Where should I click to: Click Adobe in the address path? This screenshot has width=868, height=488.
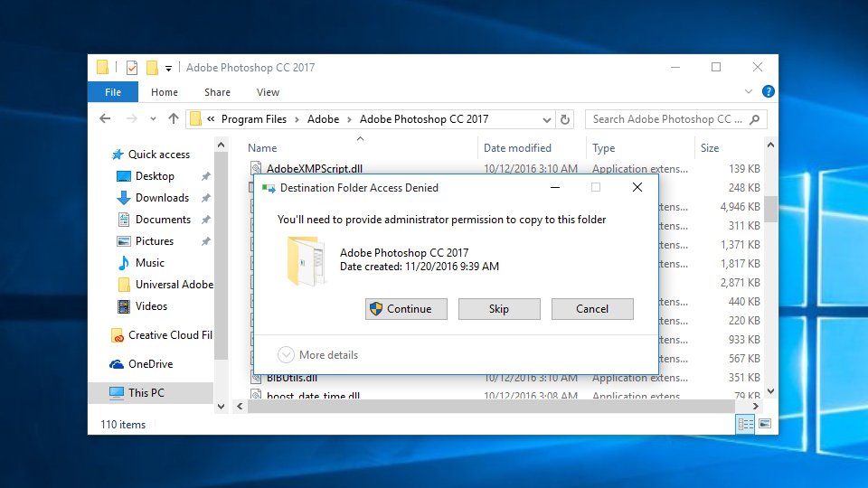click(324, 119)
